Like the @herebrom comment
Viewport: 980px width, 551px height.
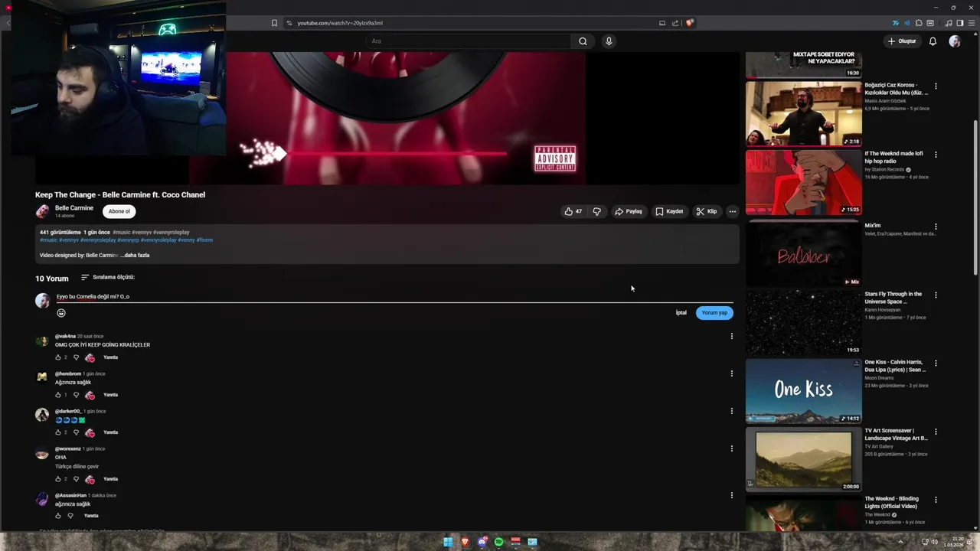pyautogui.click(x=57, y=395)
